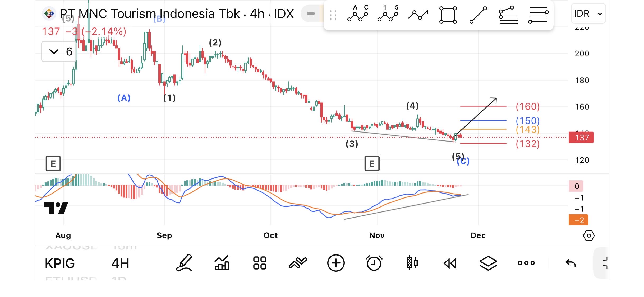Open the IDR currency dropdown

click(588, 14)
